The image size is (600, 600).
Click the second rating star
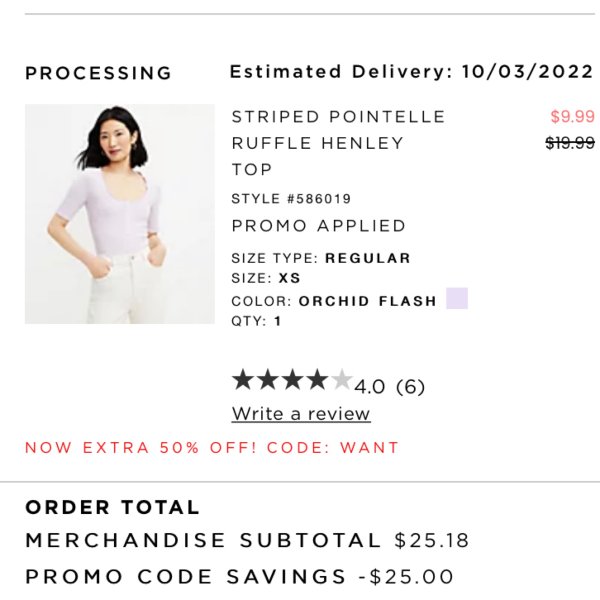268,380
